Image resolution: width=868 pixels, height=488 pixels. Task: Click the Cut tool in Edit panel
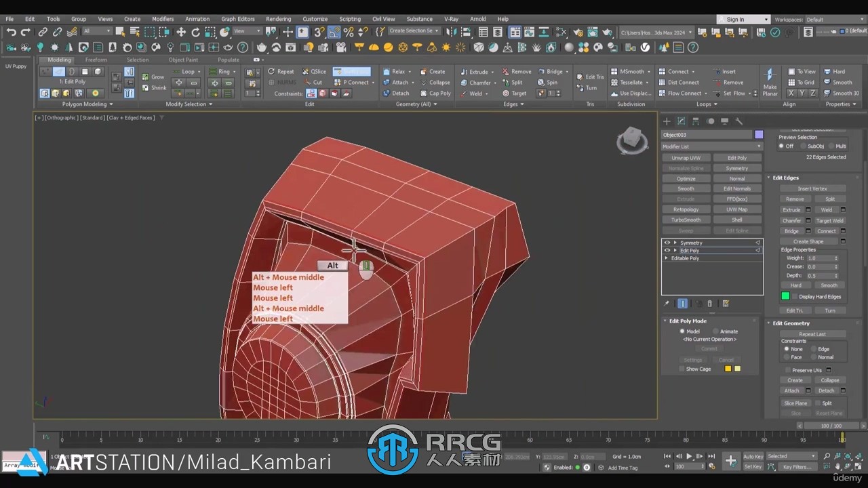[313, 82]
